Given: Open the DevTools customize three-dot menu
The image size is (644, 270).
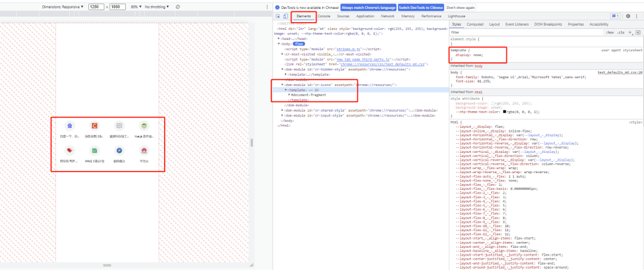Looking at the screenshot, I should (x=636, y=16).
